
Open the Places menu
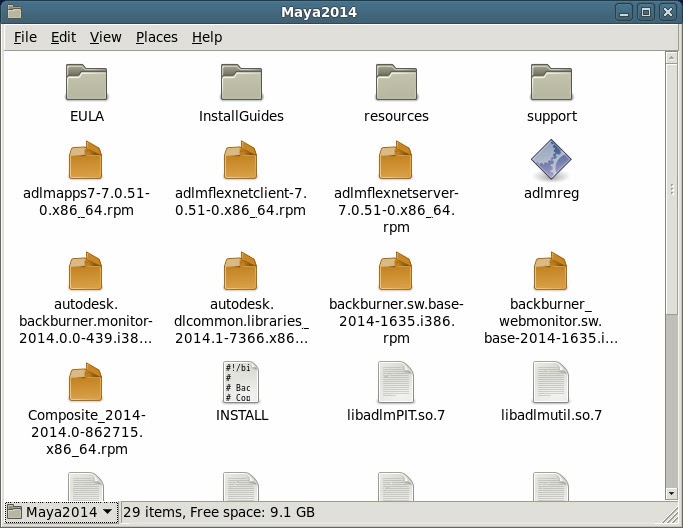(x=156, y=37)
